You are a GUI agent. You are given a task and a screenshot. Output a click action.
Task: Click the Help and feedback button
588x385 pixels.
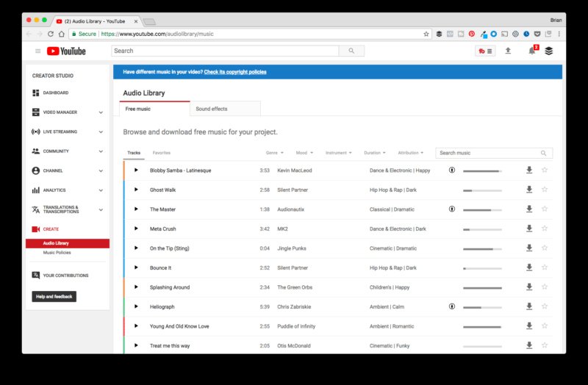pos(54,297)
